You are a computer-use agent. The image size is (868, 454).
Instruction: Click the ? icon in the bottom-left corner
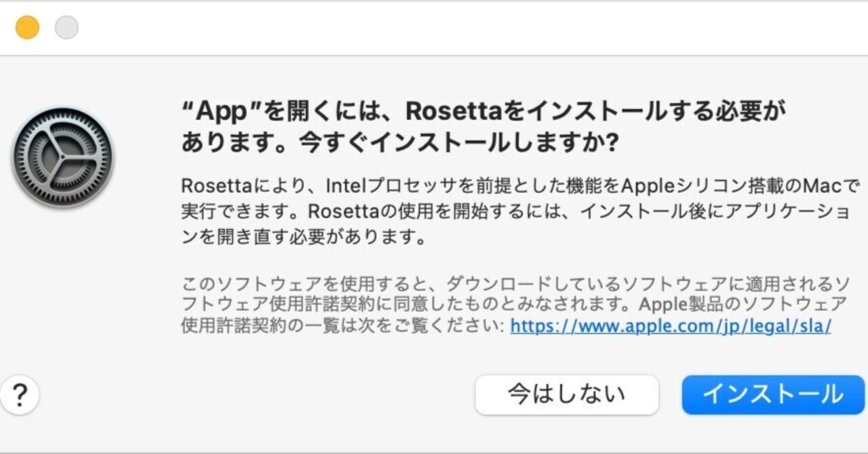click(20, 394)
